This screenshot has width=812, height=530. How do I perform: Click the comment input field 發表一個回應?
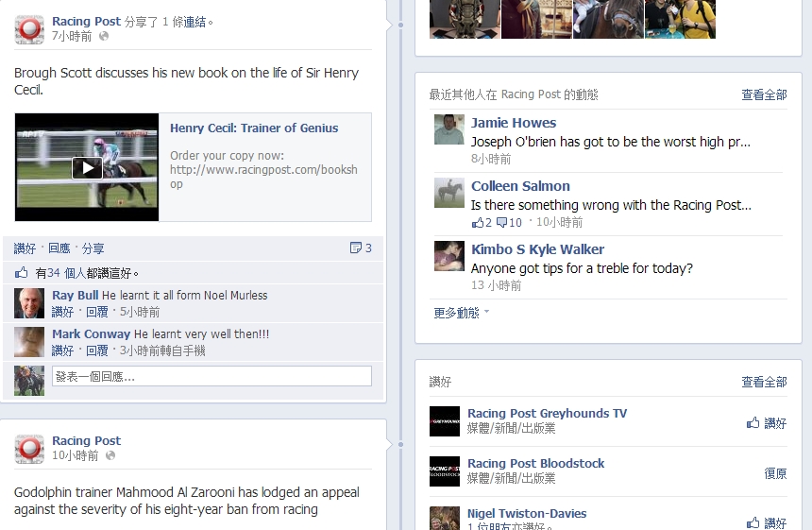coord(211,376)
